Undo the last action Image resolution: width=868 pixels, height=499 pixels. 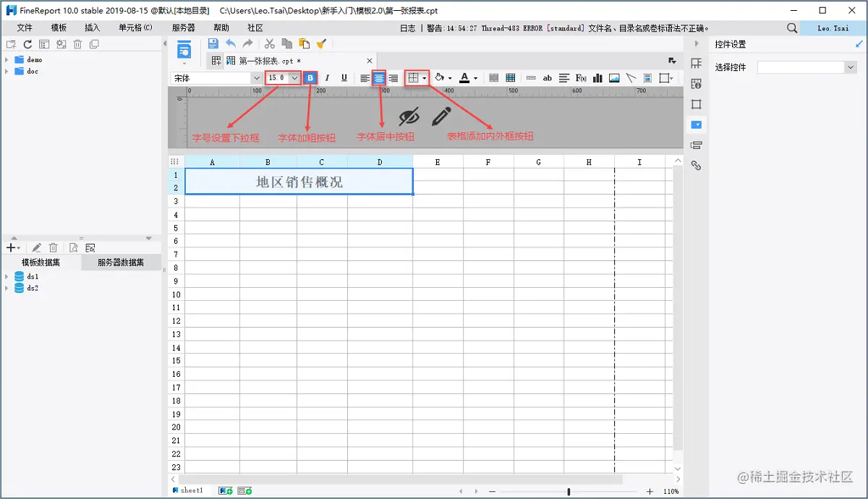(231, 43)
